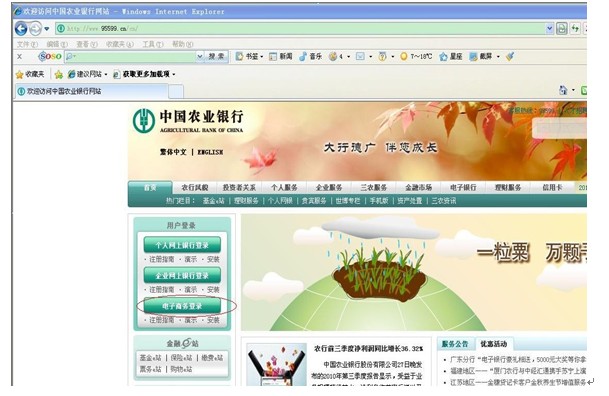
Task: Expand the dropdown next to the 4 icon
Action: pos(348,57)
